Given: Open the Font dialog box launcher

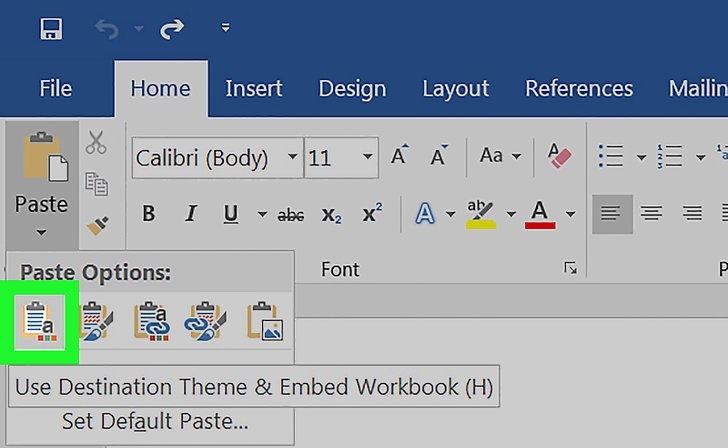Looking at the screenshot, I should 570,268.
